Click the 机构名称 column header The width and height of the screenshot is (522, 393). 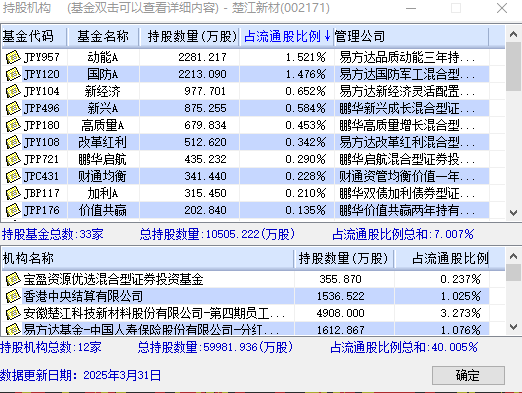tap(148, 258)
